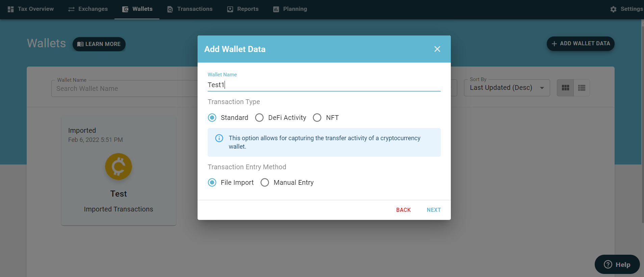Select the Standard transaction type
Viewport: 644px width, 277px height.
(212, 118)
